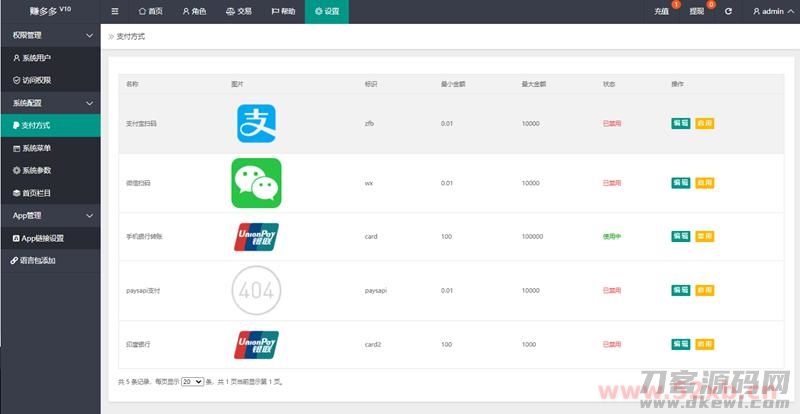Click the 已禁用 status in the zfb row
Screen dimensions: 800x414
(612, 124)
